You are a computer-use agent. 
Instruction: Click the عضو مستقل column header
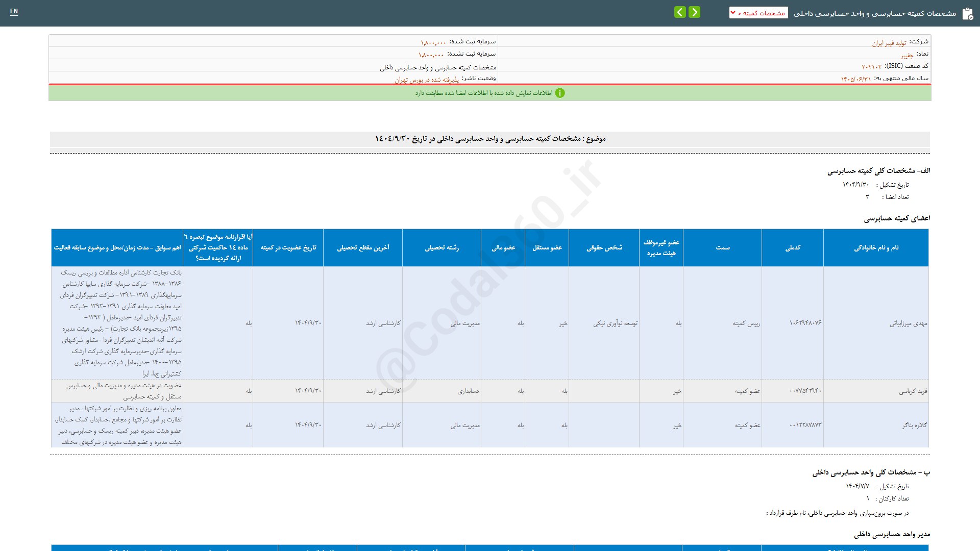point(547,248)
